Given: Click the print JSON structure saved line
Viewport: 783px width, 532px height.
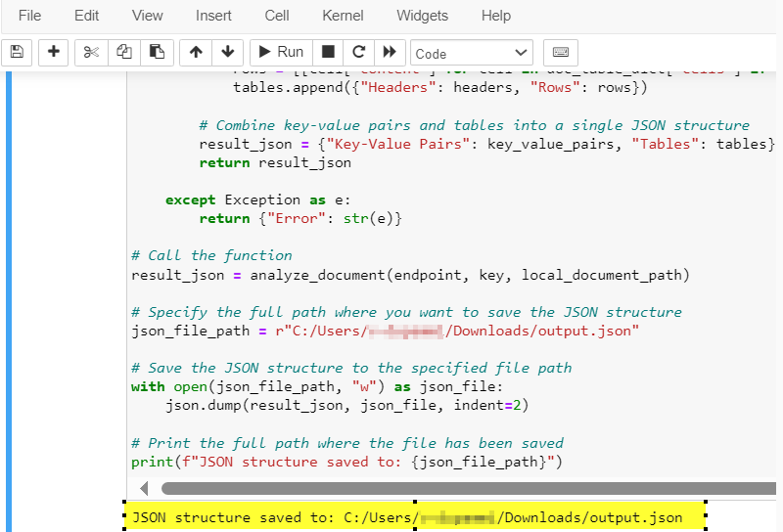Looking at the screenshot, I should coord(346,463).
